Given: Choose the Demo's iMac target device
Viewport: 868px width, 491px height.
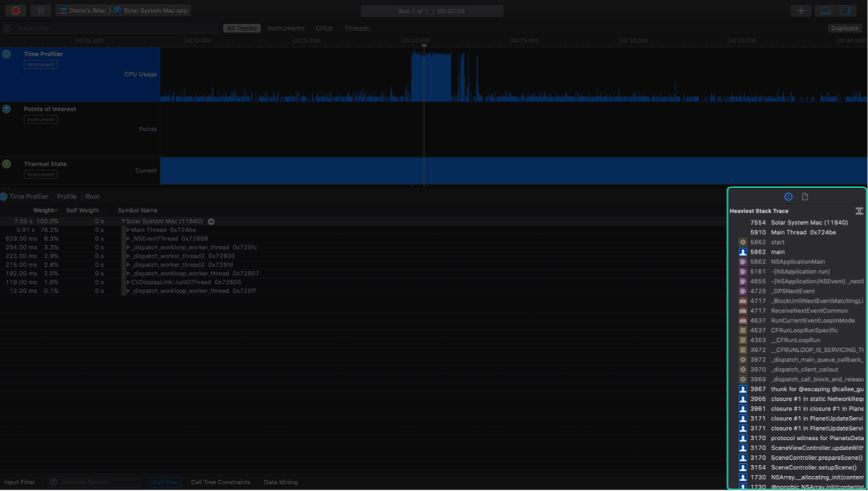Looking at the screenshot, I should point(82,11).
